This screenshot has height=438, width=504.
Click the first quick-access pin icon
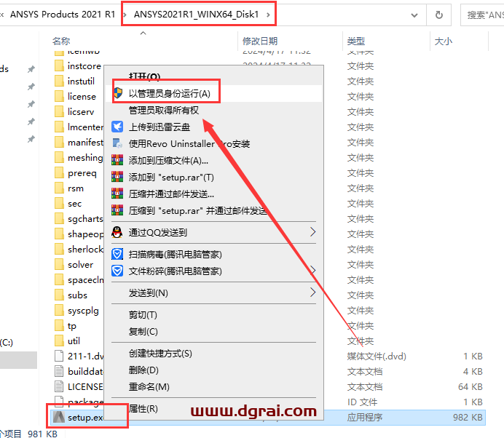tap(31, 69)
